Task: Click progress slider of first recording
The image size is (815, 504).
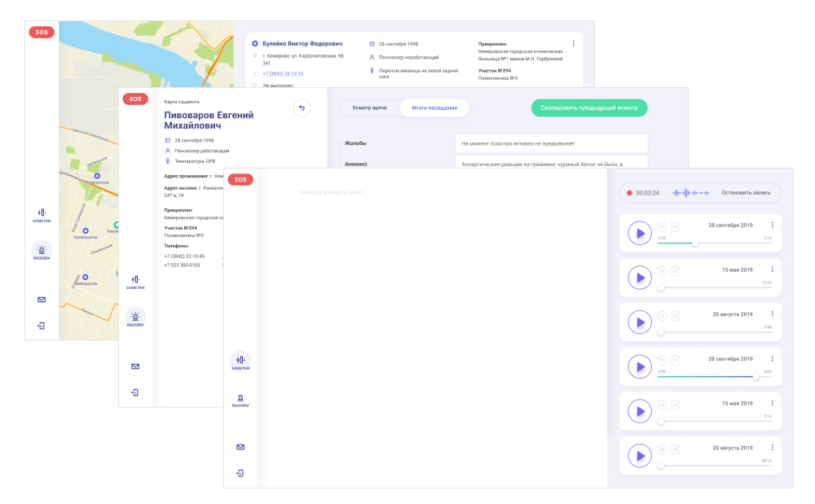Action: tap(714, 243)
